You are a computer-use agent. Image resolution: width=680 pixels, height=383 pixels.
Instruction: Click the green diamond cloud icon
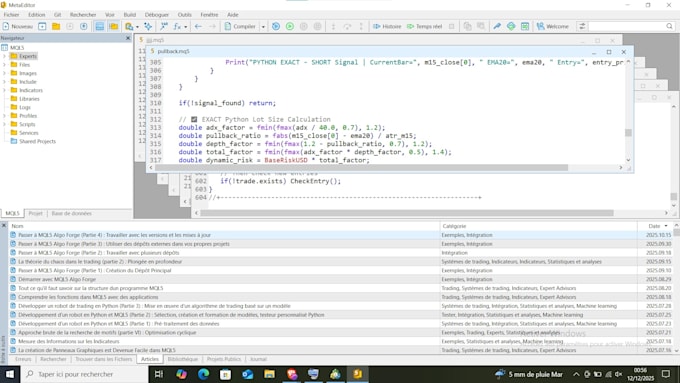[x=511, y=26]
